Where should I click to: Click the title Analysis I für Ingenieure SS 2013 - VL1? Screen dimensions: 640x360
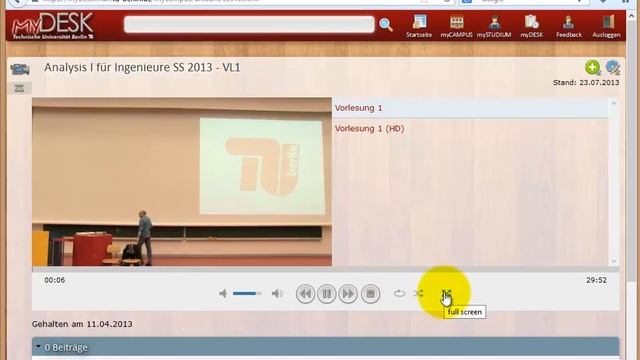click(x=142, y=67)
